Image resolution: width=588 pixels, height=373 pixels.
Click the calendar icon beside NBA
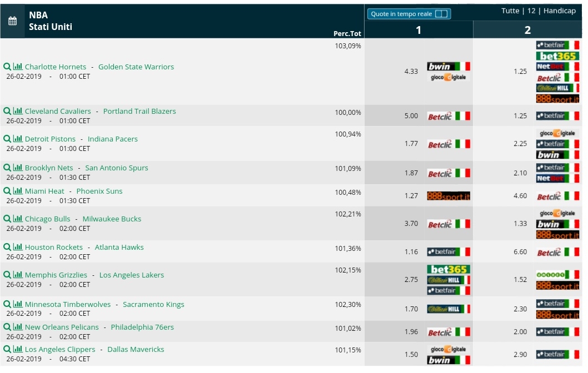[12, 21]
